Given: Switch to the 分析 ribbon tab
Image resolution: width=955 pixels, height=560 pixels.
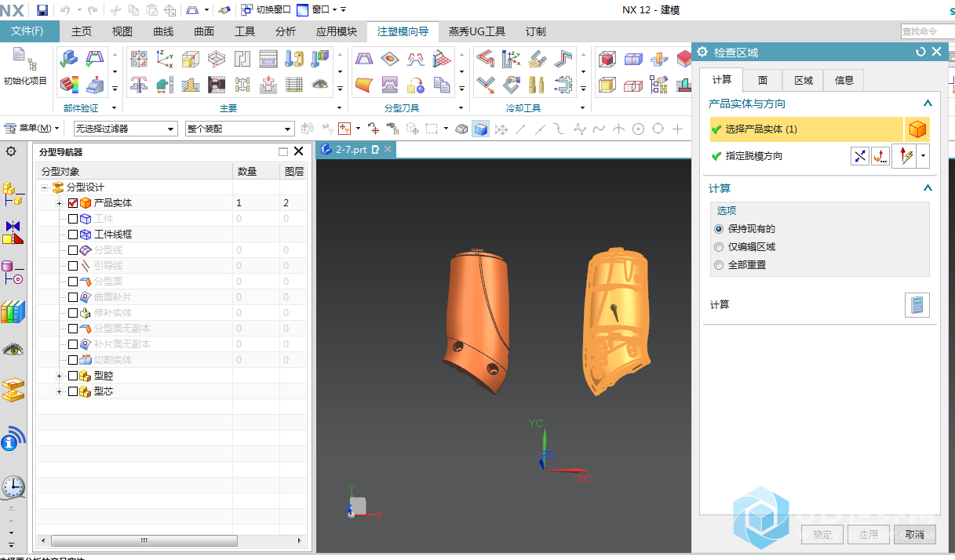Looking at the screenshot, I should click(286, 31).
